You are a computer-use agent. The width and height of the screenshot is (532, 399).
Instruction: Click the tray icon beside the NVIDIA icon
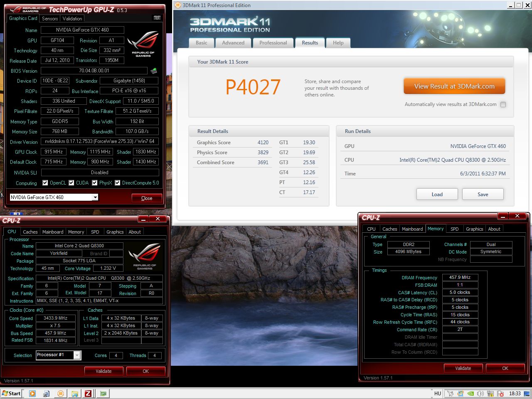click(461, 393)
